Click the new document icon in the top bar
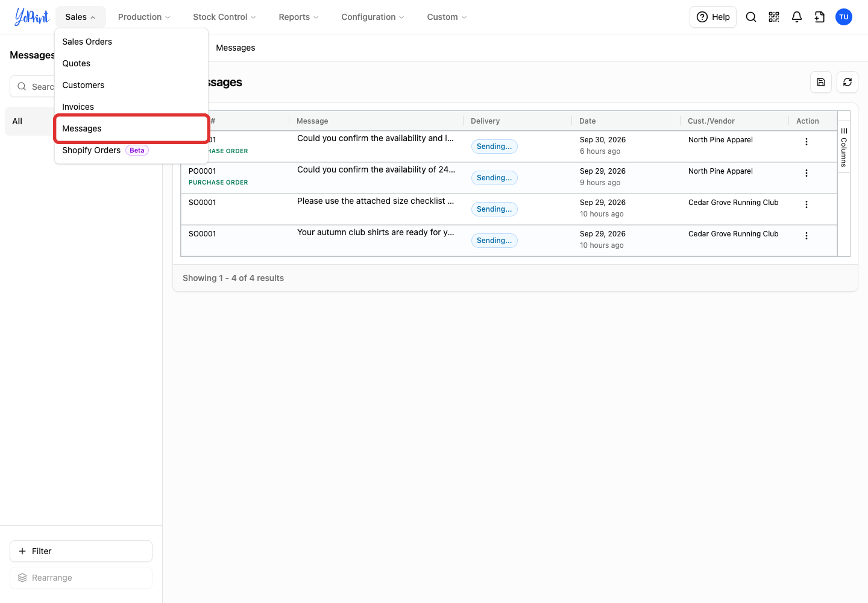The height and width of the screenshot is (603, 868). coord(820,17)
